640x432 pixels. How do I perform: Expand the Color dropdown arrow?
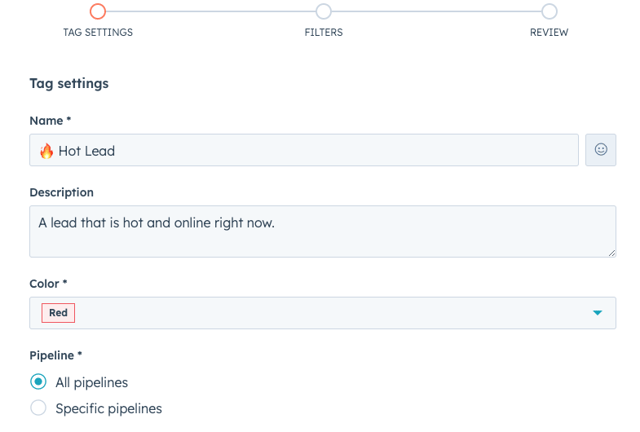point(597,313)
